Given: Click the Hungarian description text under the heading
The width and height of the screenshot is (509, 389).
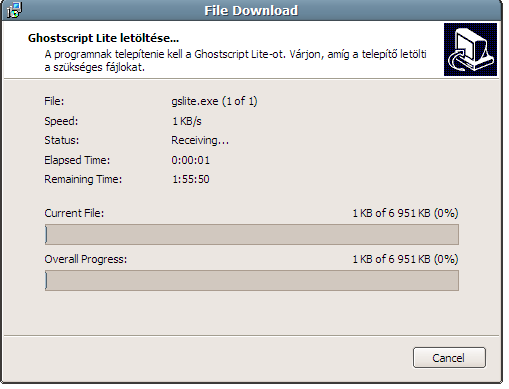Looking at the screenshot, I should pyautogui.click(x=235, y=61).
